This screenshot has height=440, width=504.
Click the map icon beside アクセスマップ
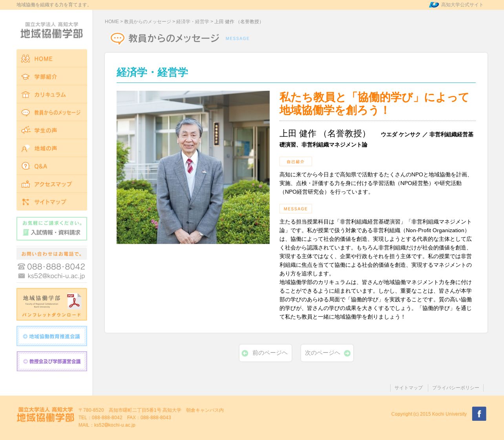coord(26,184)
